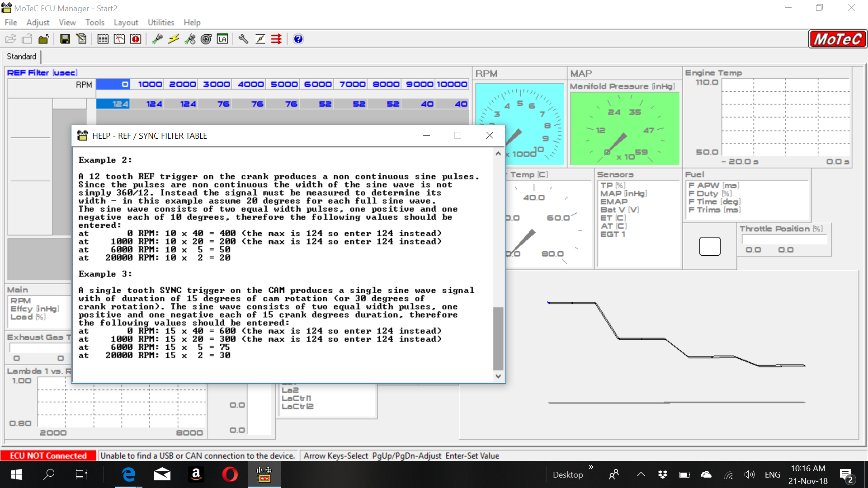Open Windows search from taskbar

pyautogui.click(x=49, y=474)
